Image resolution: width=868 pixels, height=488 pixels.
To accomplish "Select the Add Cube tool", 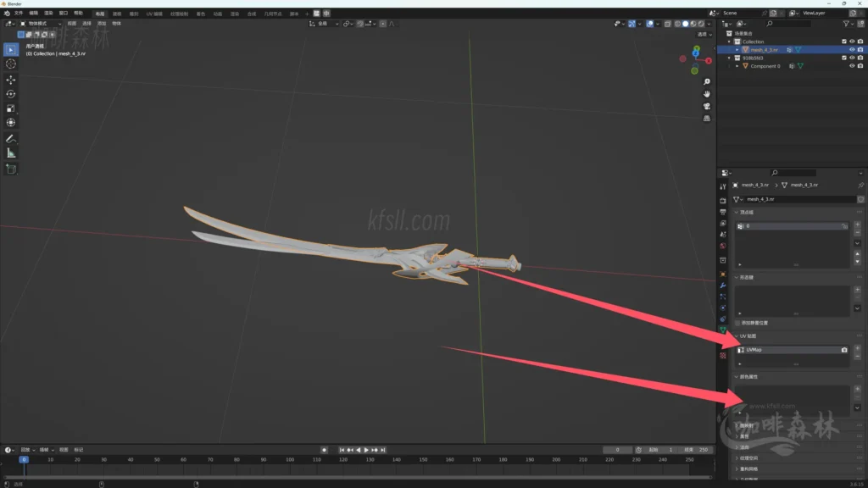I will 11,169.
